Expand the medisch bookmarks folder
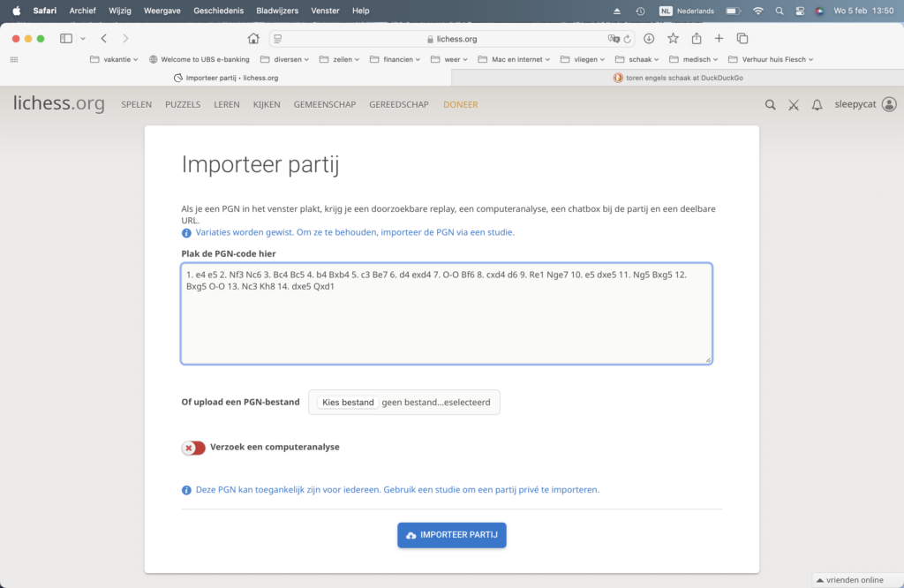 click(694, 59)
